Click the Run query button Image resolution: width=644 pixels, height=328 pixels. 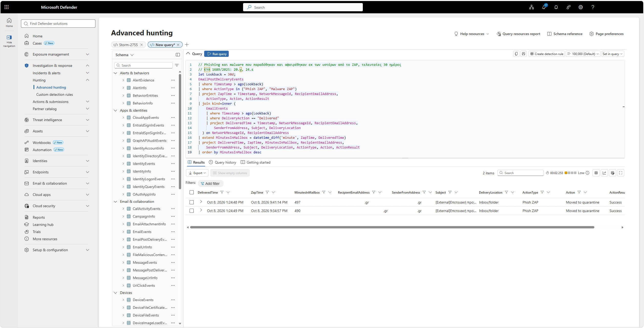click(x=216, y=54)
